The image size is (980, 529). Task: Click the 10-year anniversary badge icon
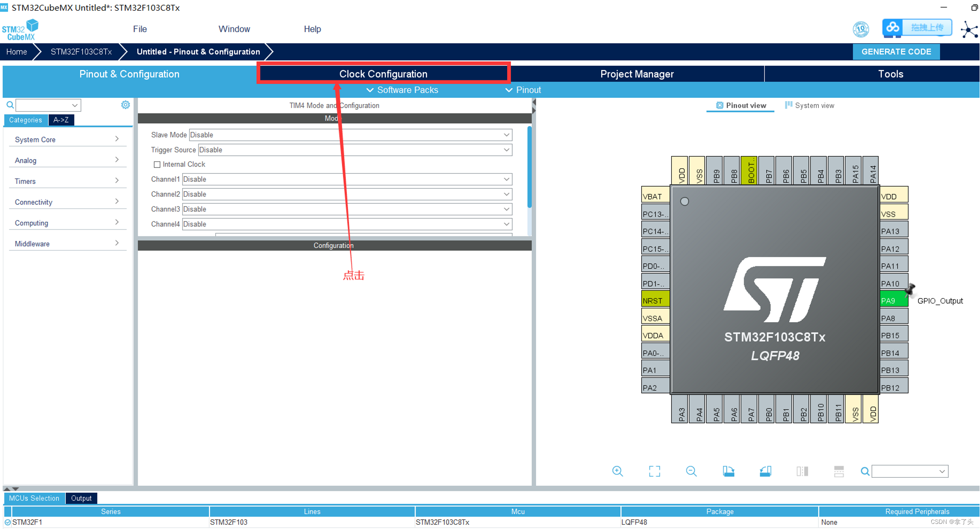pyautogui.click(x=861, y=29)
